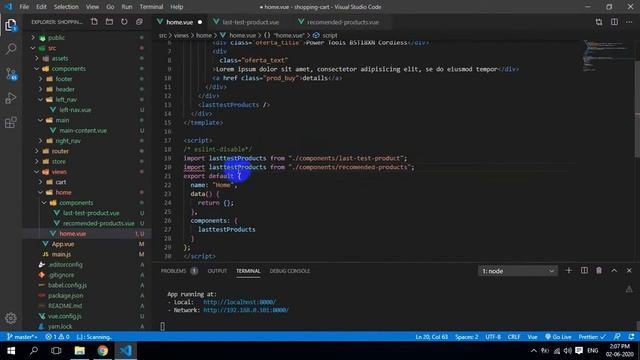Maximize the terminal panel size
This screenshot has width=640, height=360.
[x=614, y=271]
